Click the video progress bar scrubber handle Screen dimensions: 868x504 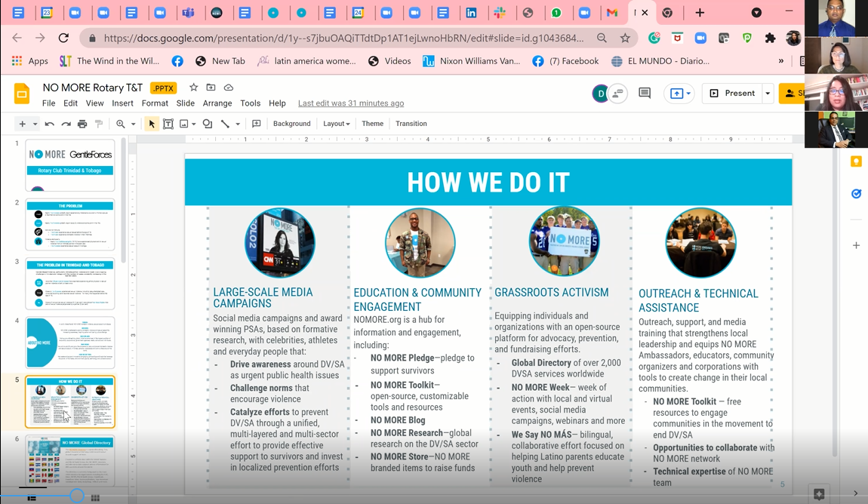[x=77, y=495]
